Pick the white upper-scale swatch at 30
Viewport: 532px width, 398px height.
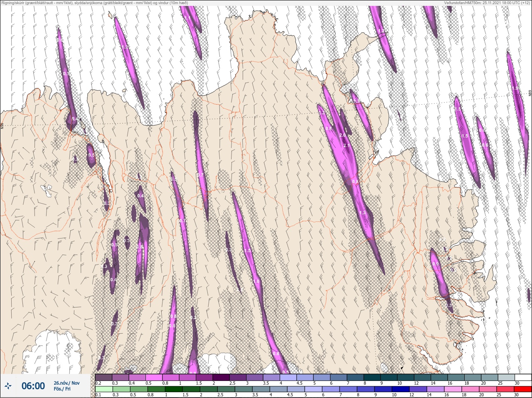[x=523, y=377]
